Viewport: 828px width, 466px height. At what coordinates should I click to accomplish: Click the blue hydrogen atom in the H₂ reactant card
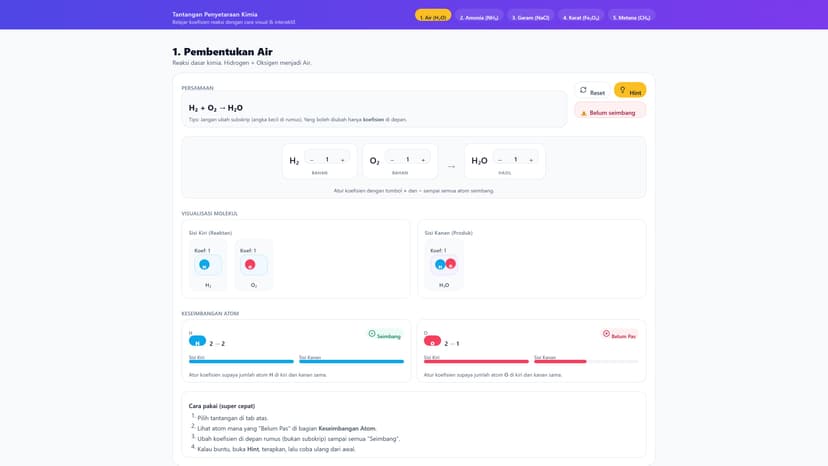(204, 265)
